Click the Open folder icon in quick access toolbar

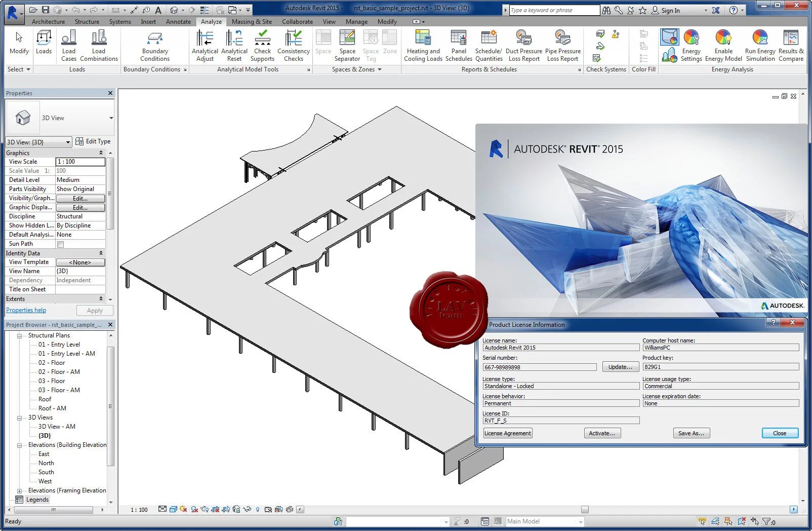pyautogui.click(x=33, y=10)
